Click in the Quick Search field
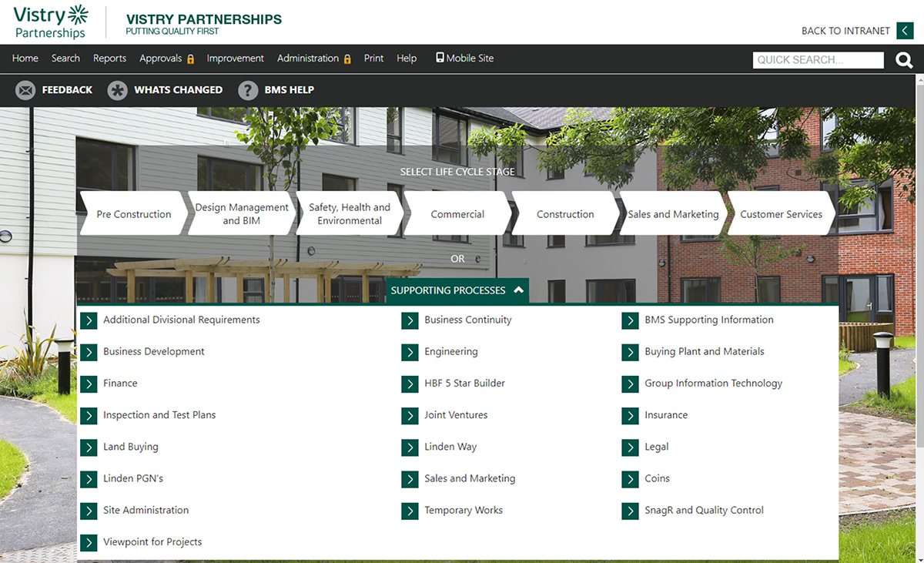The image size is (924, 563). (x=819, y=60)
